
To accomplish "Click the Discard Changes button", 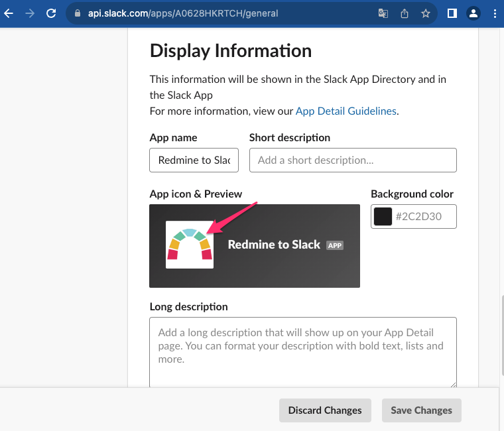I will point(325,410).
